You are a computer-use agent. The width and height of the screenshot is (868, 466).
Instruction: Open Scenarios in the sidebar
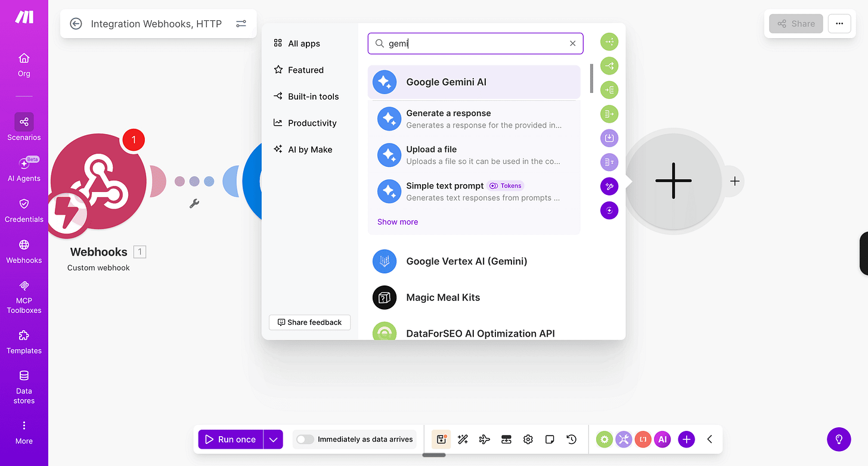click(24, 127)
